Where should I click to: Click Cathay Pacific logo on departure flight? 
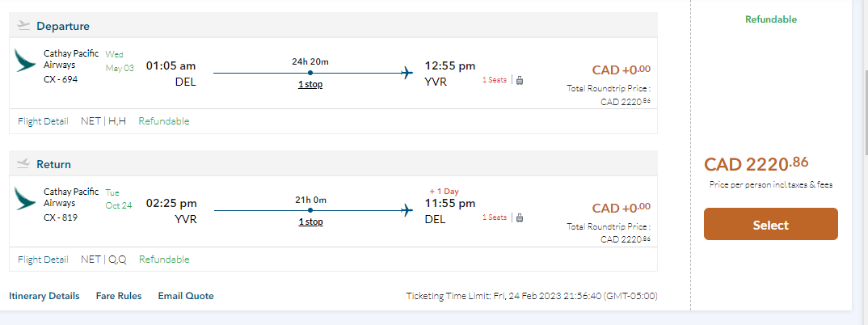click(25, 61)
